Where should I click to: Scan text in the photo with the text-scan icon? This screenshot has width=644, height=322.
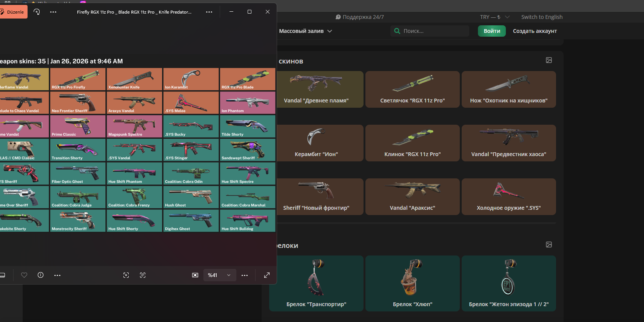pos(143,275)
